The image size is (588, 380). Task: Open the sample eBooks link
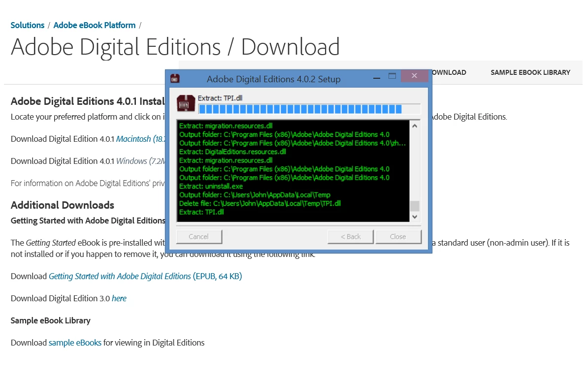[x=75, y=343]
